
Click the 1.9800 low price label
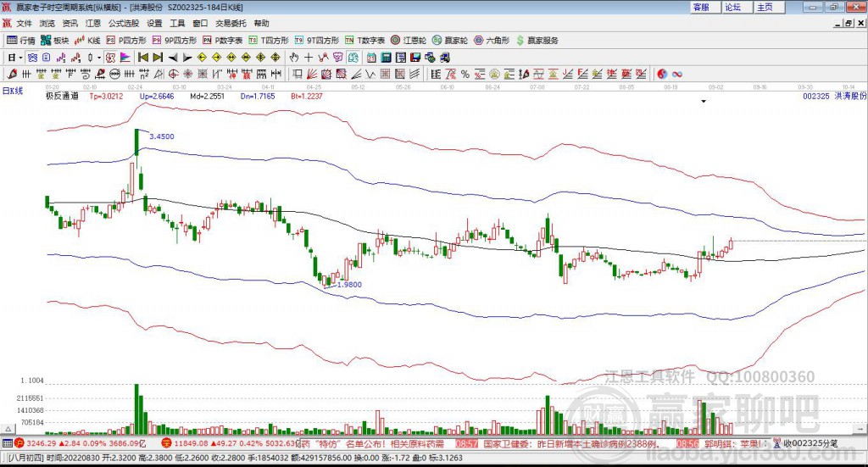[348, 285]
